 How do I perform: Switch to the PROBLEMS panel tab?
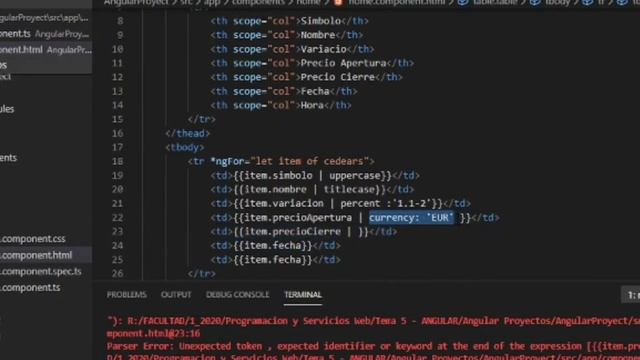pyautogui.click(x=127, y=294)
